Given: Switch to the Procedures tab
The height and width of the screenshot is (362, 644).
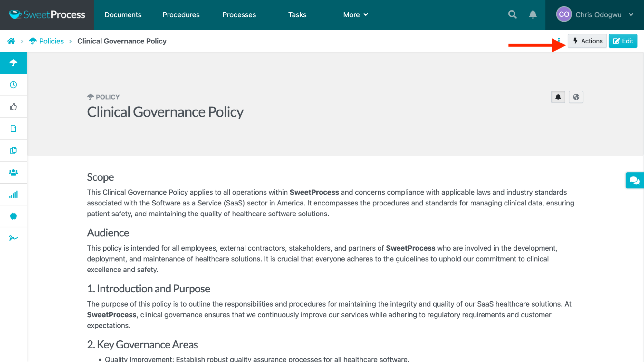Looking at the screenshot, I should pyautogui.click(x=181, y=14).
